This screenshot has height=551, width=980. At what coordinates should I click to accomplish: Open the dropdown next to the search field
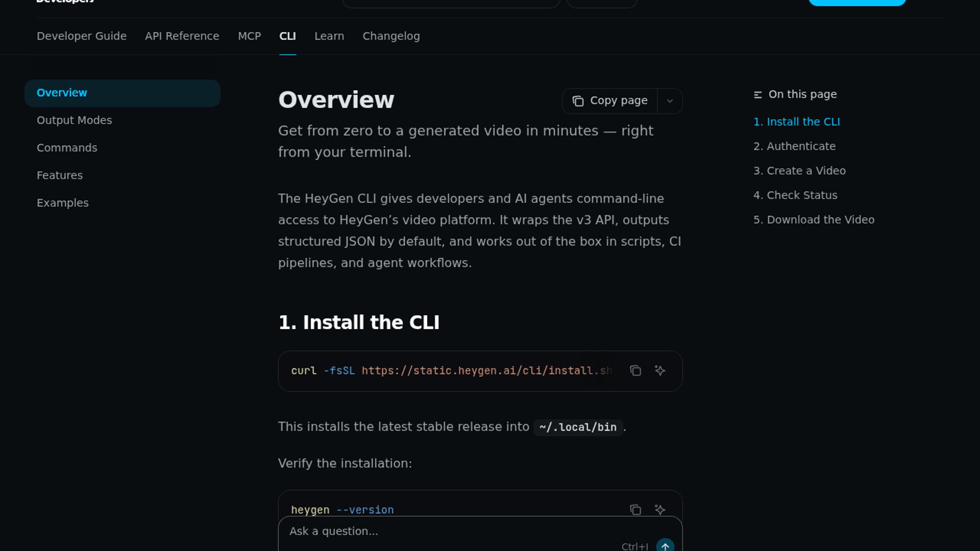pyautogui.click(x=601, y=3)
